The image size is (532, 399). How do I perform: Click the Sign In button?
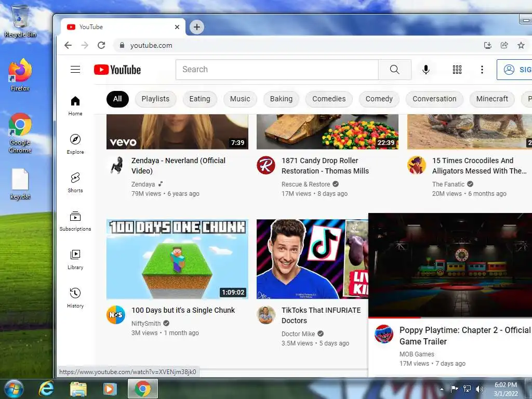click(x=514, y=70)
